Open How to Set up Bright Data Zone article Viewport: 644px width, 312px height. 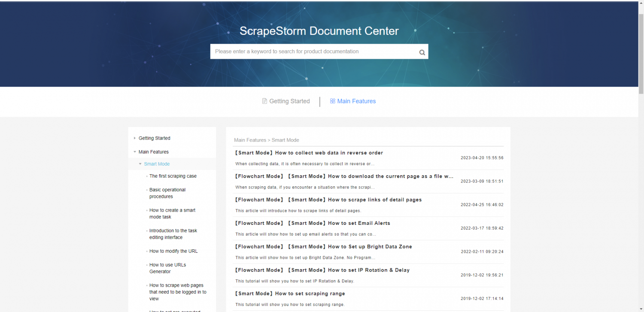[x=323, y=247]
